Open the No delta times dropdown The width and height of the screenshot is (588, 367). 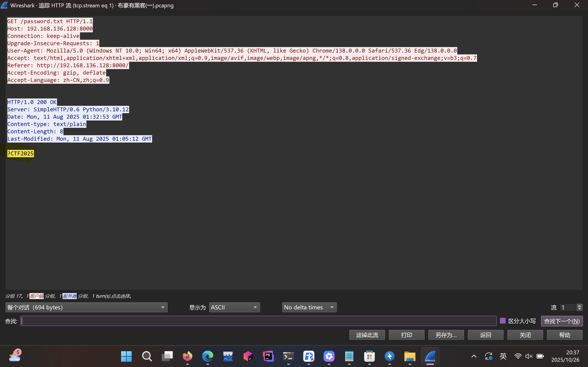pyautogui.click(x=309, y=307)
